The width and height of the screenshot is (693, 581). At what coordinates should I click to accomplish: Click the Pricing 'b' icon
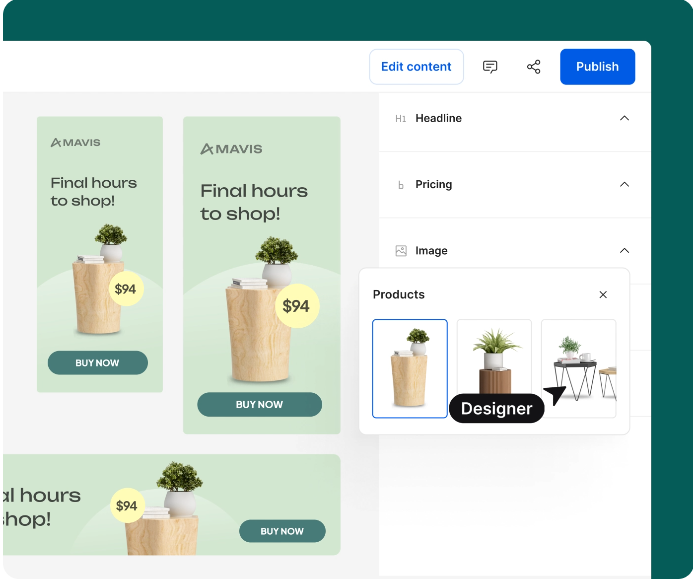tap(400, 185)
